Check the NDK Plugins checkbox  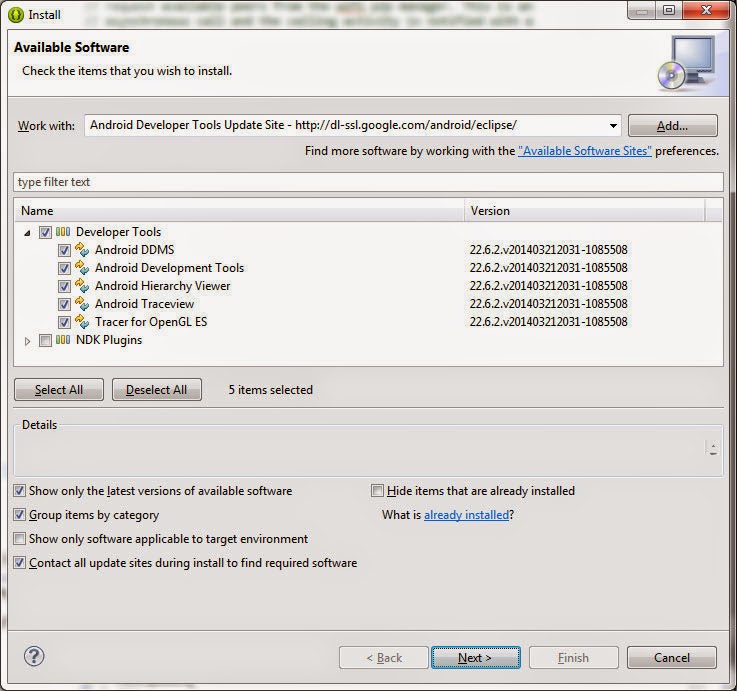tap(45, 340)
